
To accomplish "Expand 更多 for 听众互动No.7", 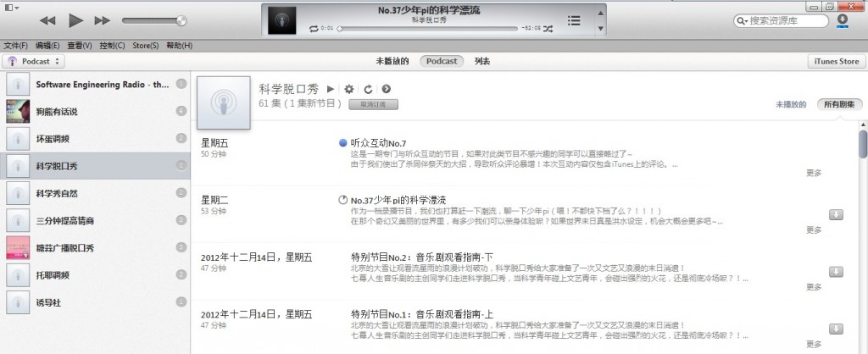I will click(814, 173).
